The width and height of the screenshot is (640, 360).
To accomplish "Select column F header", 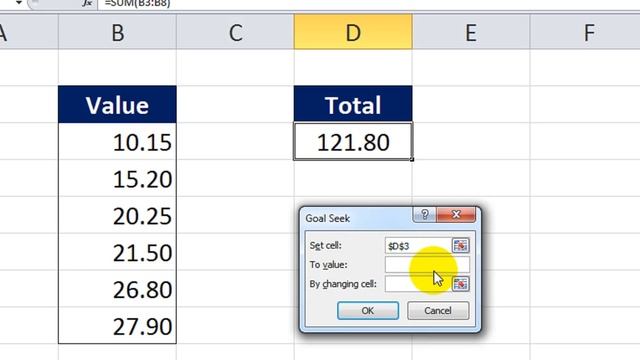I will pyautogui.click(x=585, y=32).
